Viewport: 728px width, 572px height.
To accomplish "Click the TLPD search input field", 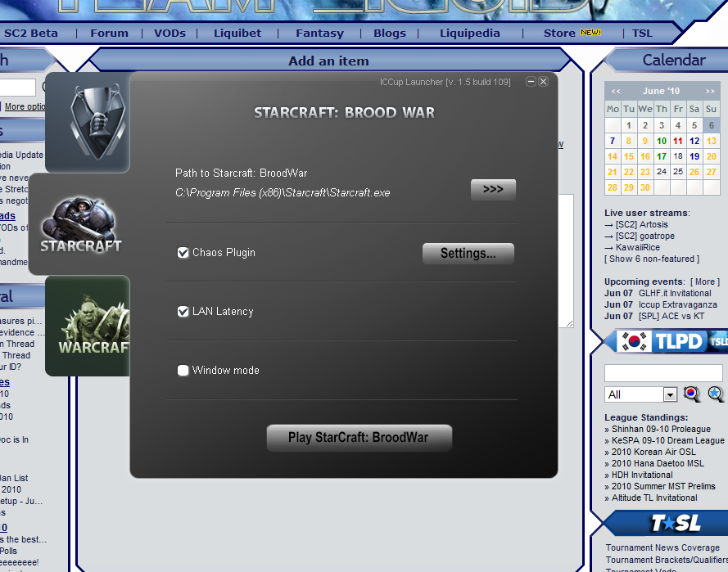I will [663, 373].
